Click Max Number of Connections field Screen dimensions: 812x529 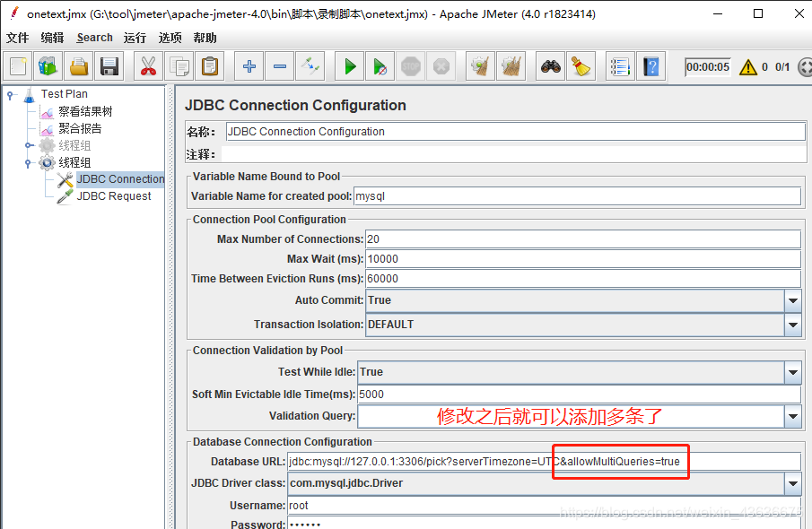pos(583,239)
